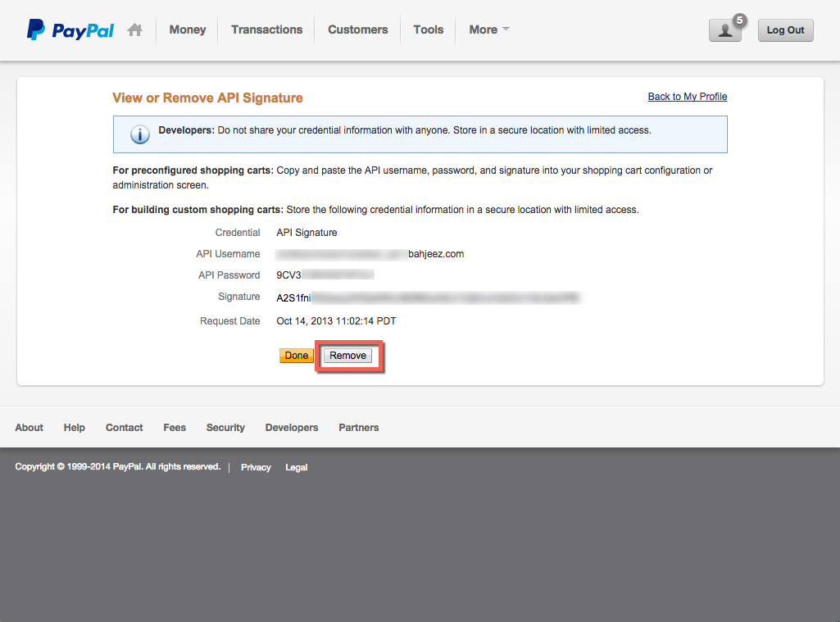Open the About footer link

pyautogui.click(x=29, y=428)
